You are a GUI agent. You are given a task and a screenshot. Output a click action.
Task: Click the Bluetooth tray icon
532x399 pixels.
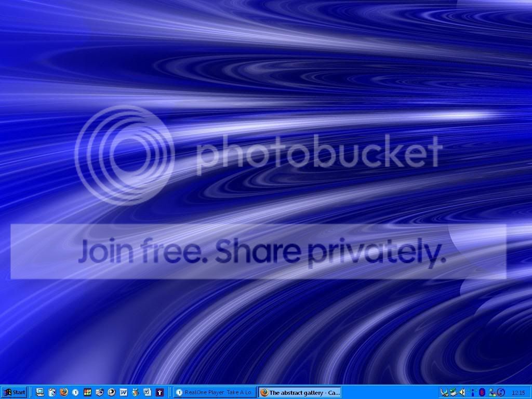tap(482, 392)
